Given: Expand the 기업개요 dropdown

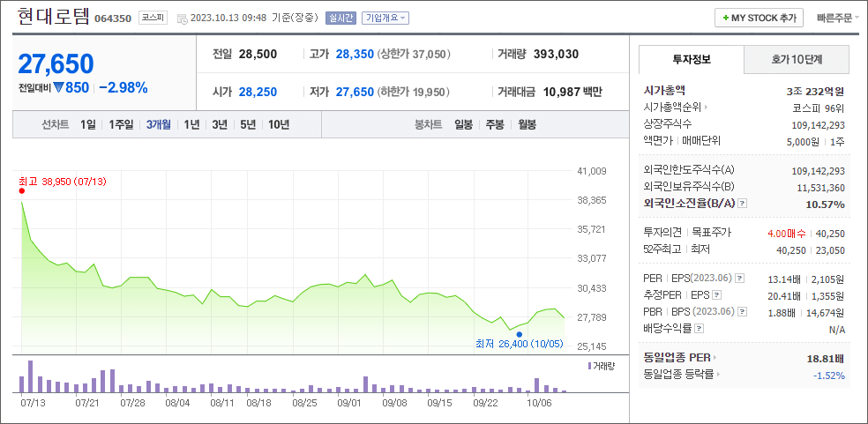Looking at the screenshot, I should 385,18.
